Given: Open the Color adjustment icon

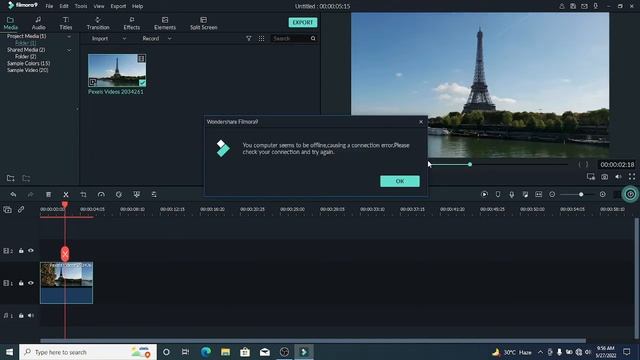Looking at the screenshot, I should coord(118,195).
